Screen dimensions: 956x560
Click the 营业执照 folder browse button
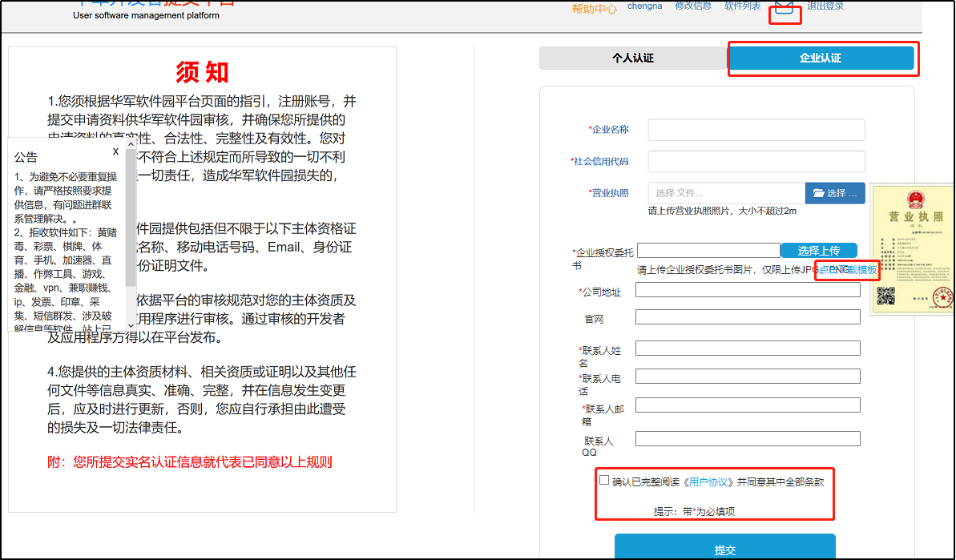(x=835, y=193)
